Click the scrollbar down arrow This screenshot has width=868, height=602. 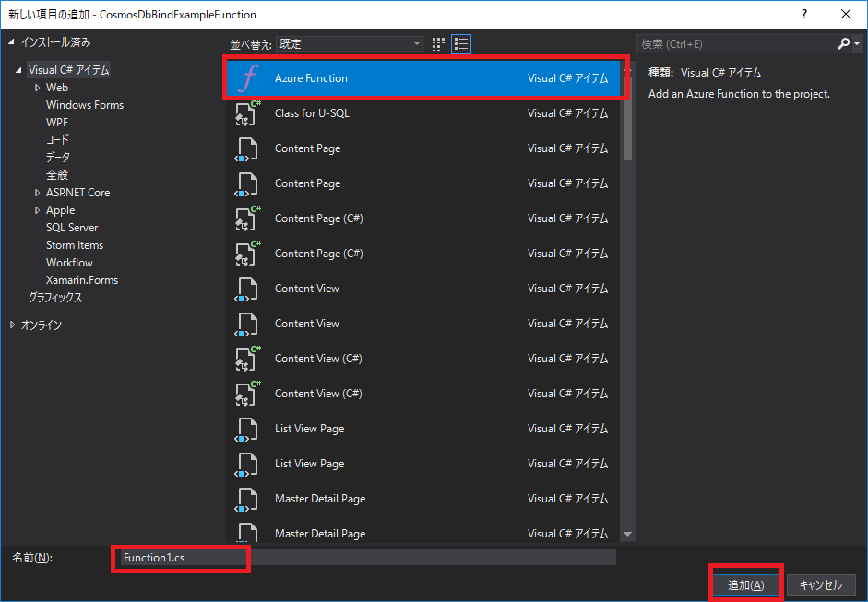(627, 534)
